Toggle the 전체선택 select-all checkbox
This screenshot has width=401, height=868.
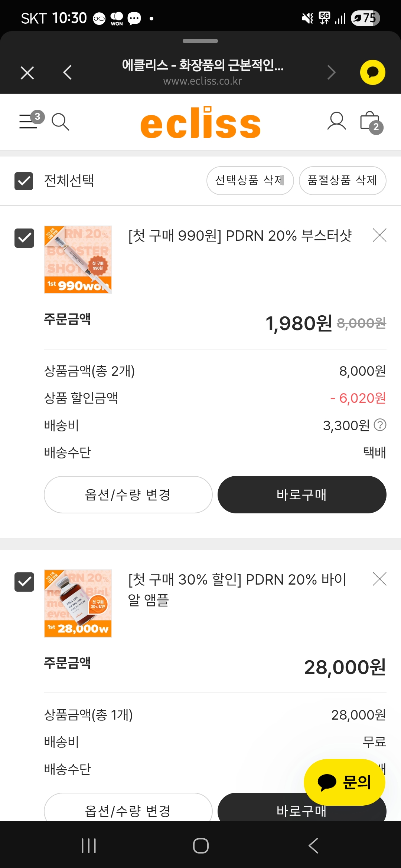[24, 181]
